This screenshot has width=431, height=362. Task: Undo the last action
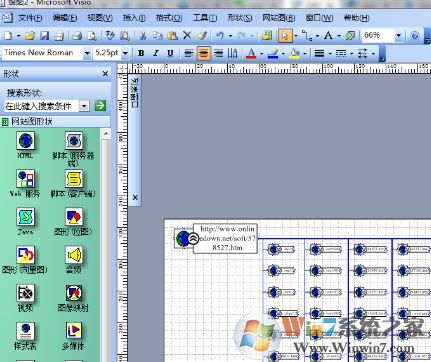[x=220, y=35]
